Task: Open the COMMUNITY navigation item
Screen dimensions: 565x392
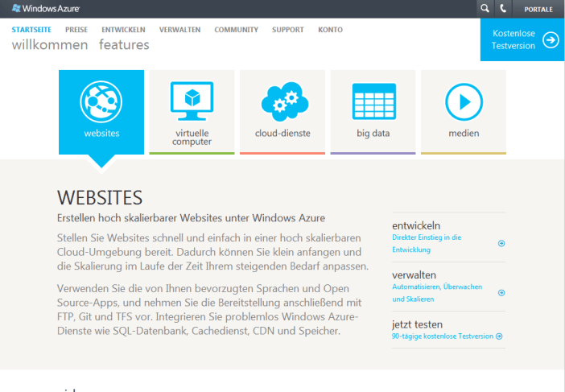Action: pyautogui.click(x=236, y=30)
